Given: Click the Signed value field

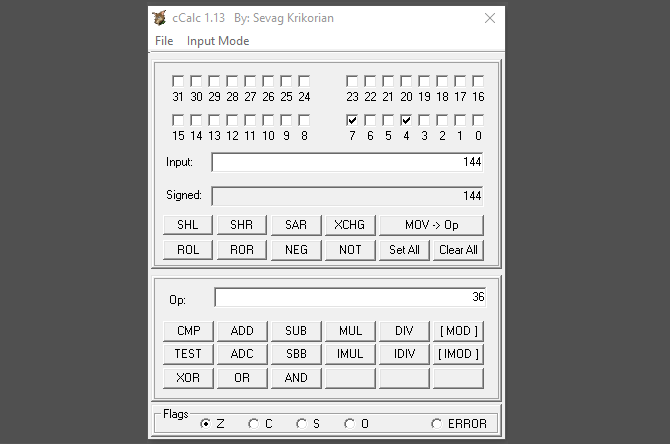Looking at the screenshot, I should pyautogui.click(x=347, y=196).
